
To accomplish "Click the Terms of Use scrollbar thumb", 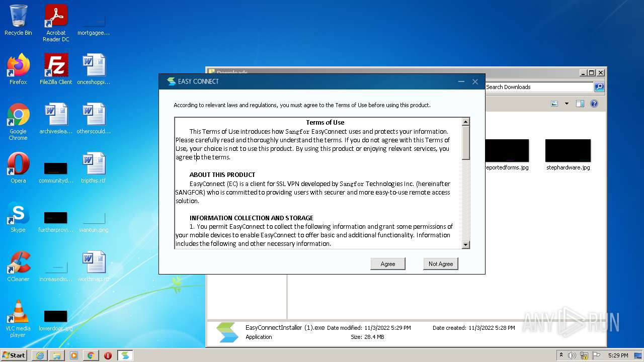I will click(465, 143).
